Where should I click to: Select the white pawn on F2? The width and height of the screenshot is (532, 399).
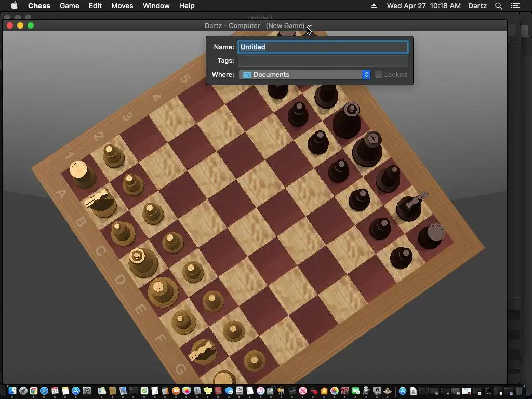point(213,301)
